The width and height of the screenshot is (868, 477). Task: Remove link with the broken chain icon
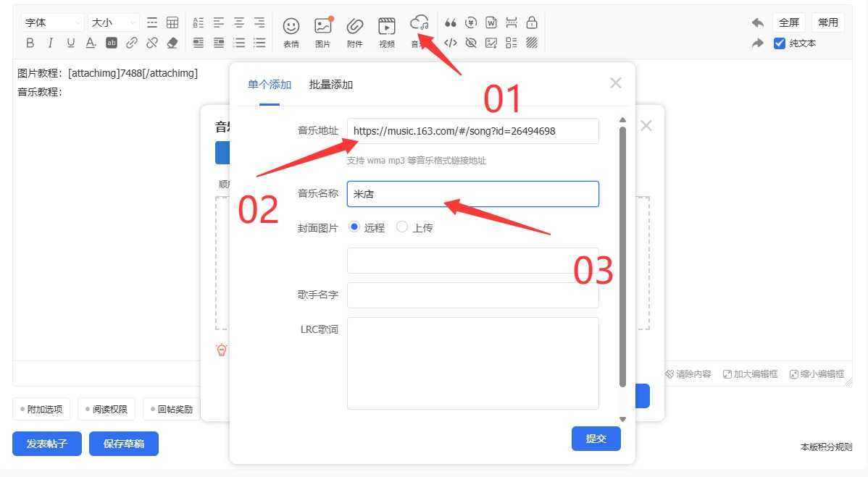pos(152,43)
